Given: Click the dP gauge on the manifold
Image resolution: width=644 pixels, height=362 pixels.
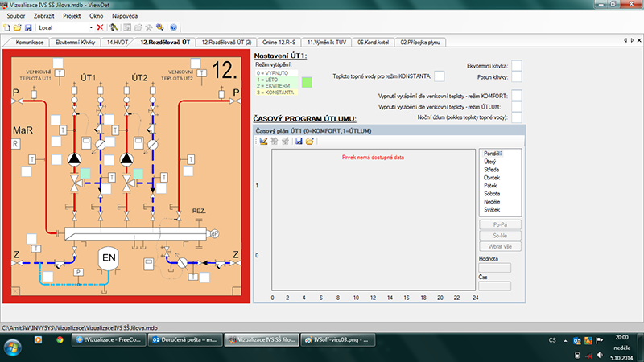Looking at the screenshot, I should (214, 233).
